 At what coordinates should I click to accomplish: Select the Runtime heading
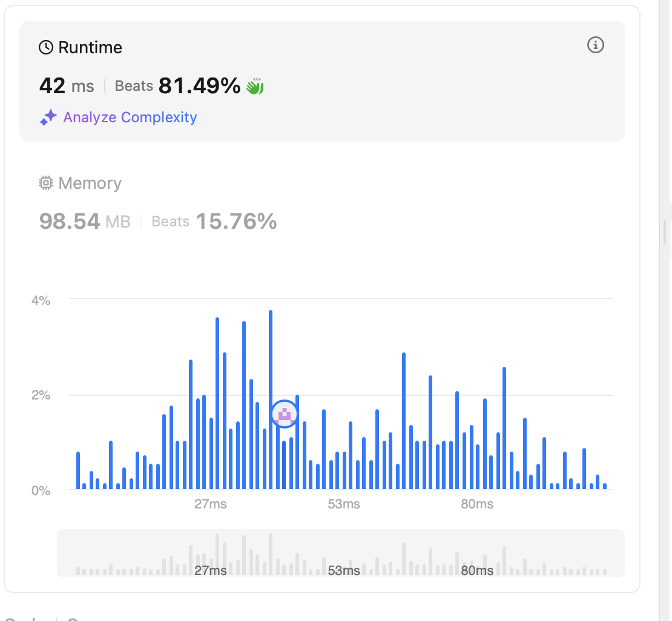90,48
